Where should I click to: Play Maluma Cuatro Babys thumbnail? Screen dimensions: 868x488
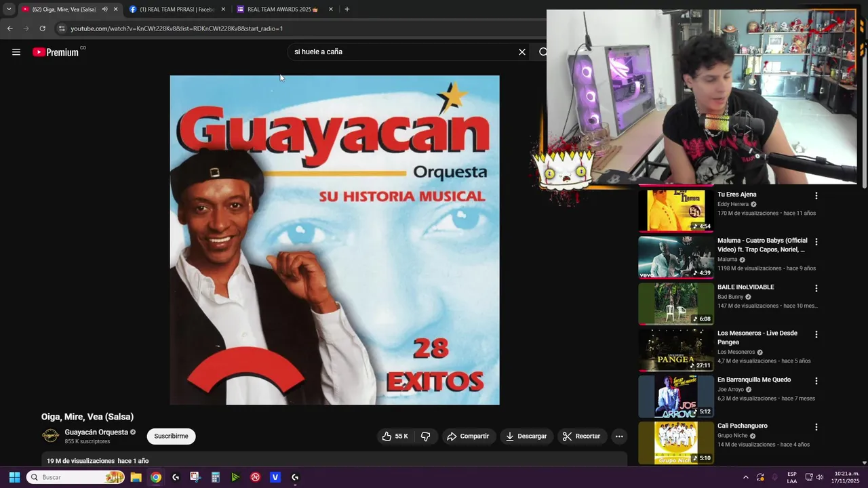click(676, 257)
